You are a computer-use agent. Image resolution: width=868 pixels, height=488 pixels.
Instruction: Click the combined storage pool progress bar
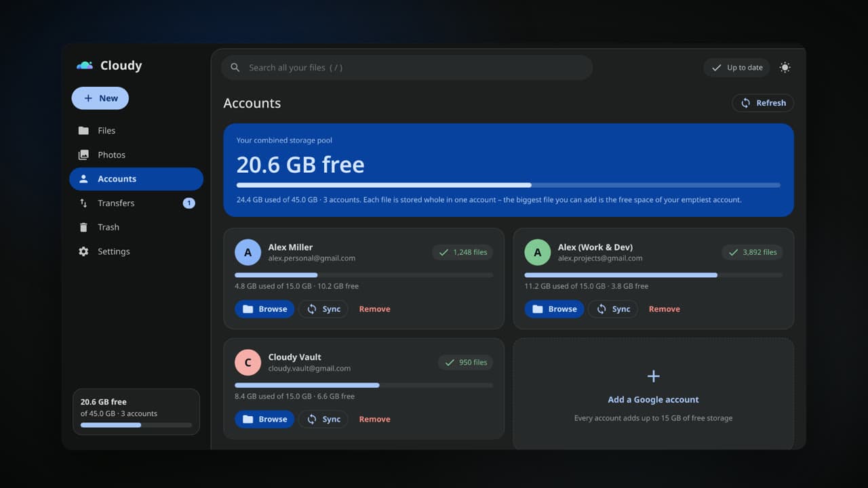click(x=508, y=185)
